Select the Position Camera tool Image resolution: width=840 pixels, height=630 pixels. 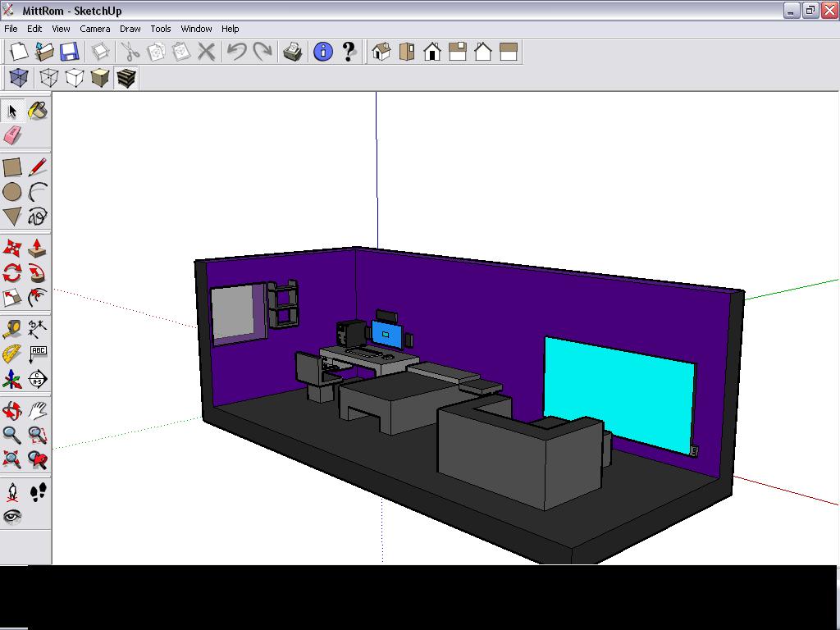(12, 492)
